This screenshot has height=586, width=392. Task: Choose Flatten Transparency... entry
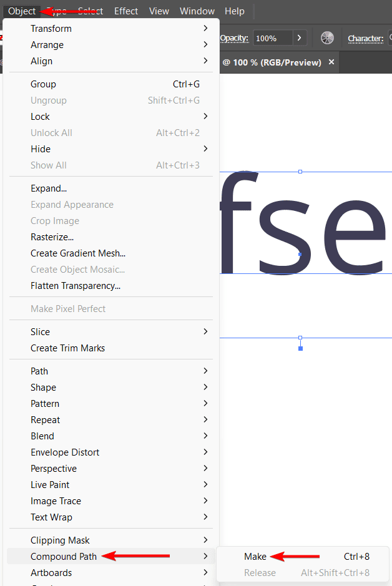pos(76,286)
